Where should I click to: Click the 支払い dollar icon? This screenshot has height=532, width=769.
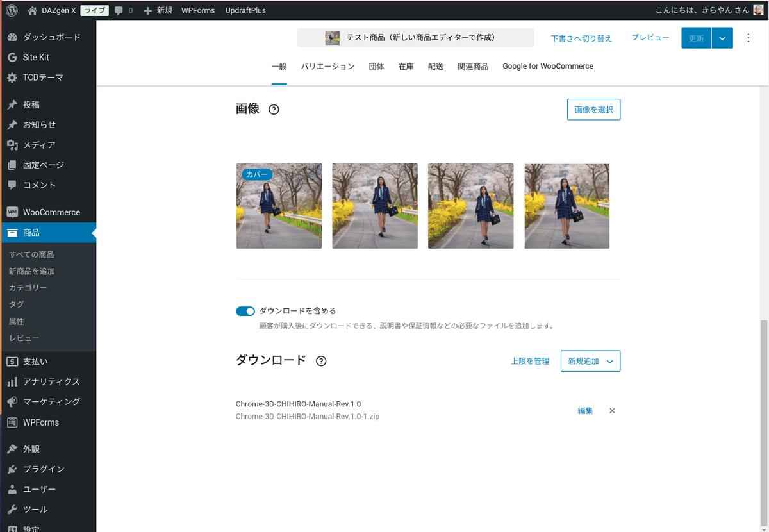[12, 362]
